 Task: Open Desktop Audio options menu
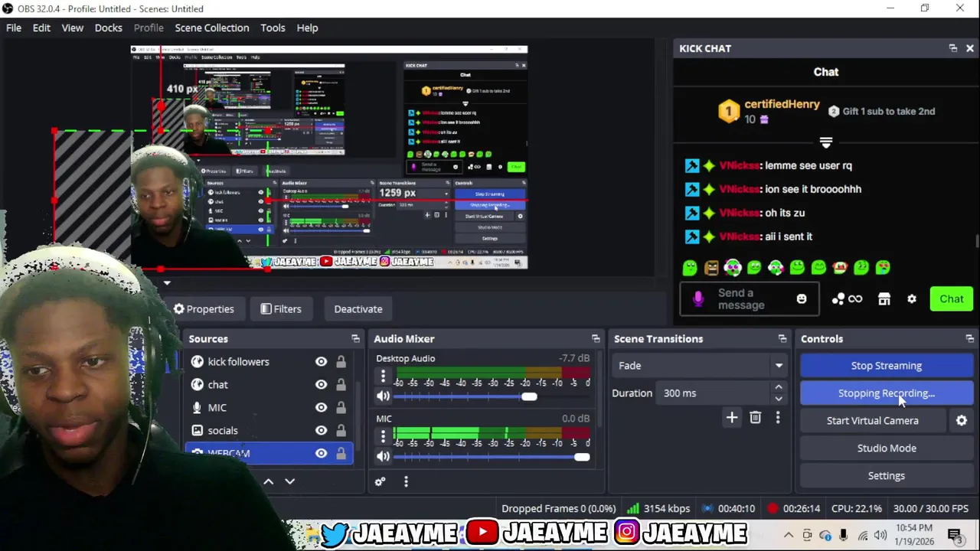pyautogui.click(x=383, y=376)
